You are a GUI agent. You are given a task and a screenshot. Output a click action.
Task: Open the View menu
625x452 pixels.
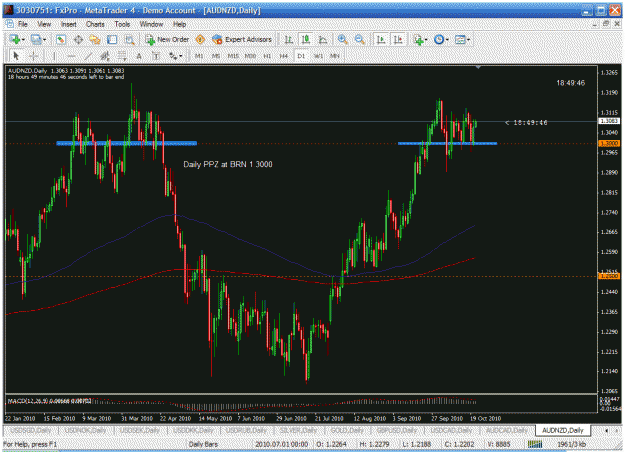click(x=44, y=24)
